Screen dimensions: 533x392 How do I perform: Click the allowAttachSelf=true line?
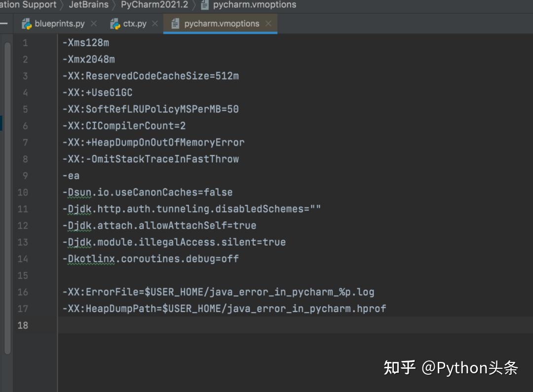pyautogui.click(x=159, y=226)
